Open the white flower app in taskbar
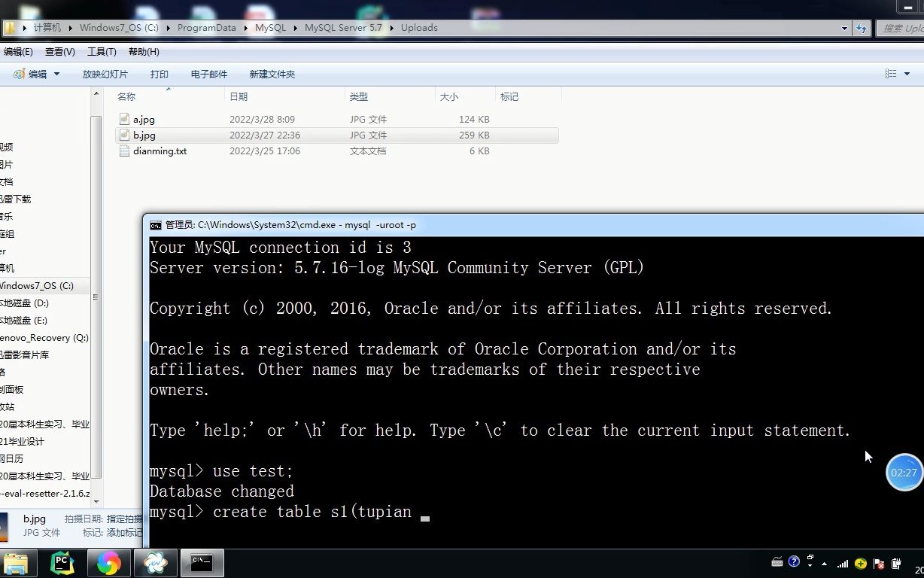924x578 pixels. 155,563
